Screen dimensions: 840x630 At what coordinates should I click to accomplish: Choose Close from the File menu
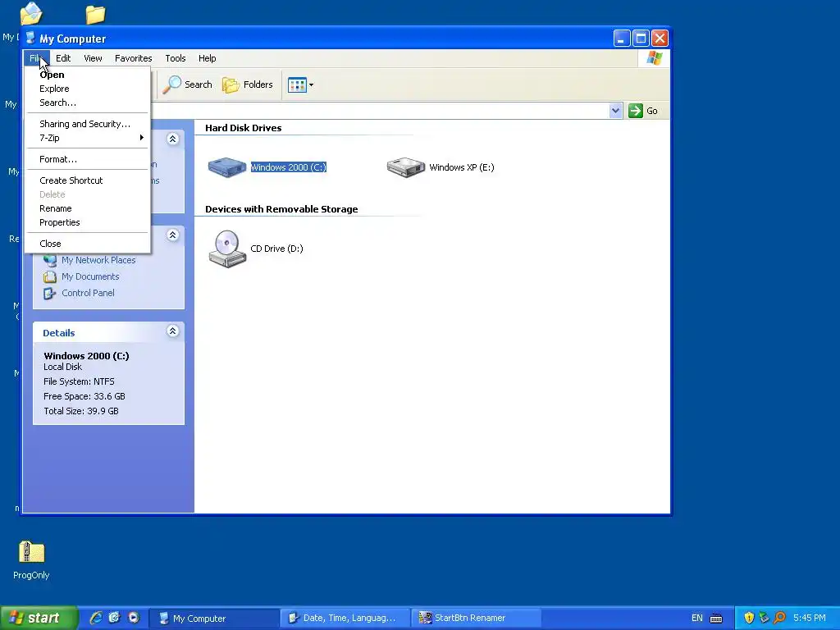[x=87, y=244]
